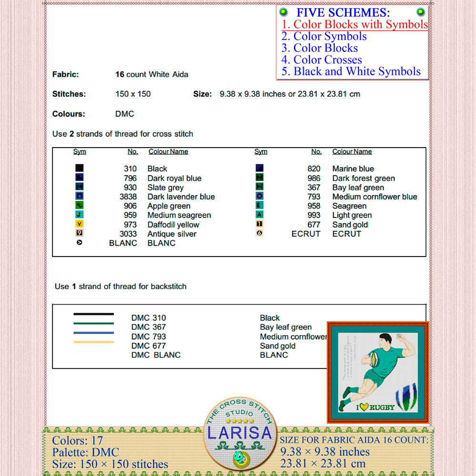
Task: Open scheme 5 Black and White Symbols
Action: tap(351, 71)
